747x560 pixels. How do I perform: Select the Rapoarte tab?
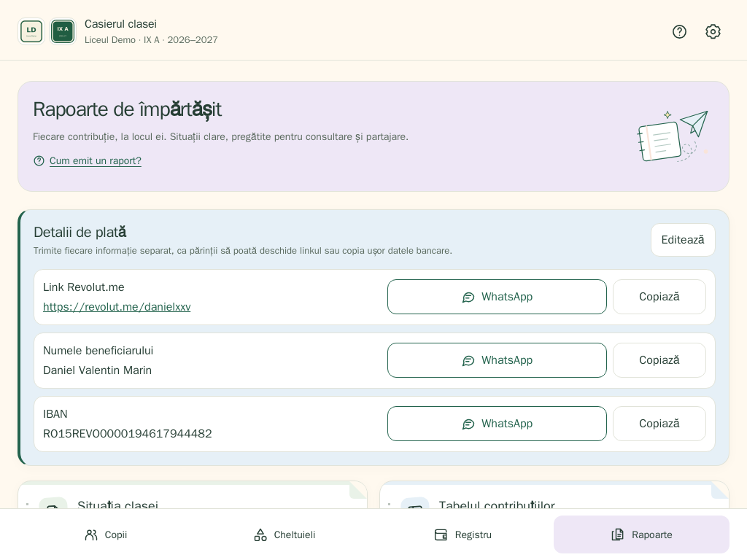click(641, 534)
